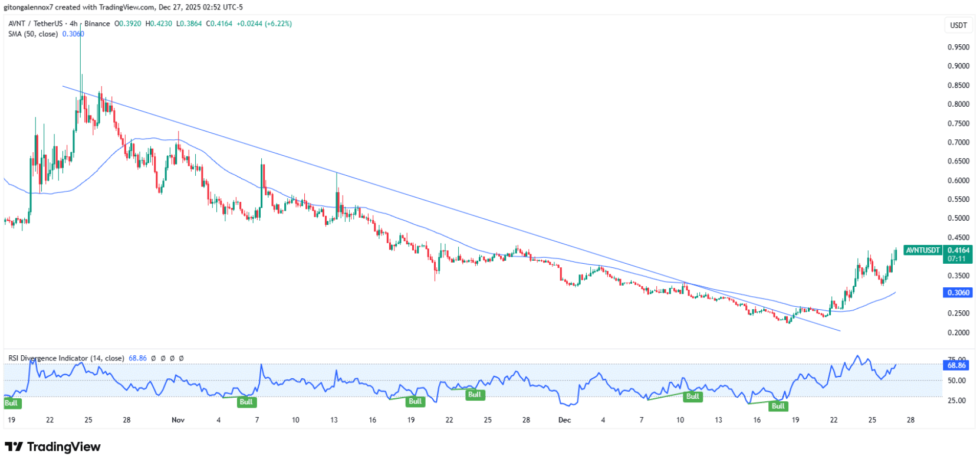Click the Bull badge near Dec 10
Image resolution: width=980 pixels, height=462 pixels.
point(692,397)
